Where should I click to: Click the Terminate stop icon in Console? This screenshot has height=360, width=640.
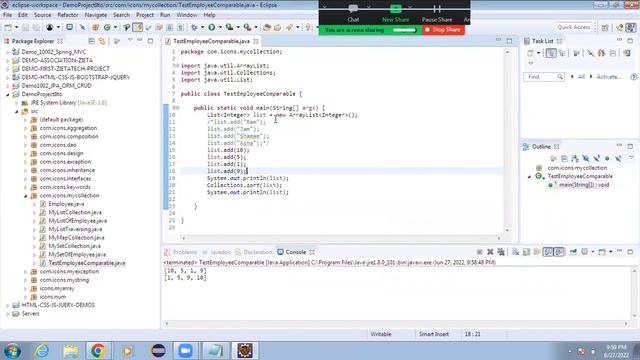click(480, 252)
